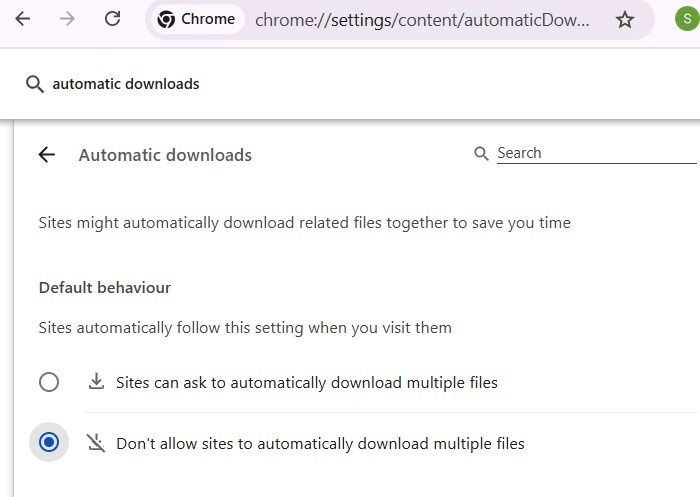Screen dimensions: 700x497
Task: Reload the current page
Action: coord(113,19)
